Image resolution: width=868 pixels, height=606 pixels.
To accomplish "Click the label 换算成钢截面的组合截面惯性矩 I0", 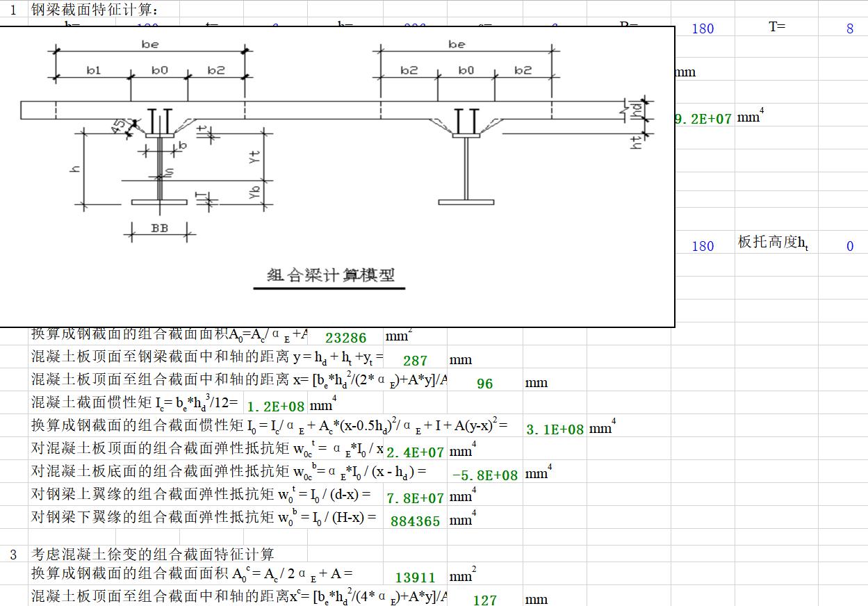I will [270, 426].
